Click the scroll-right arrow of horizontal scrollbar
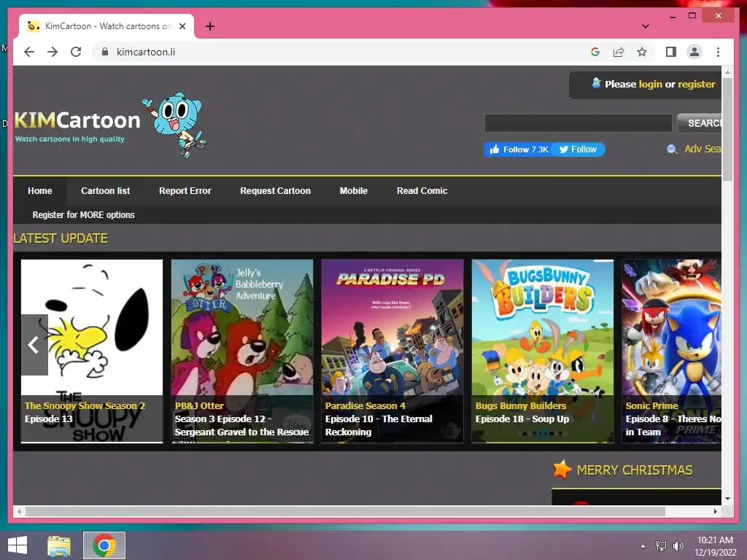Image resolution: width=747 pixels, height=560 pixels. coord(716,511)
